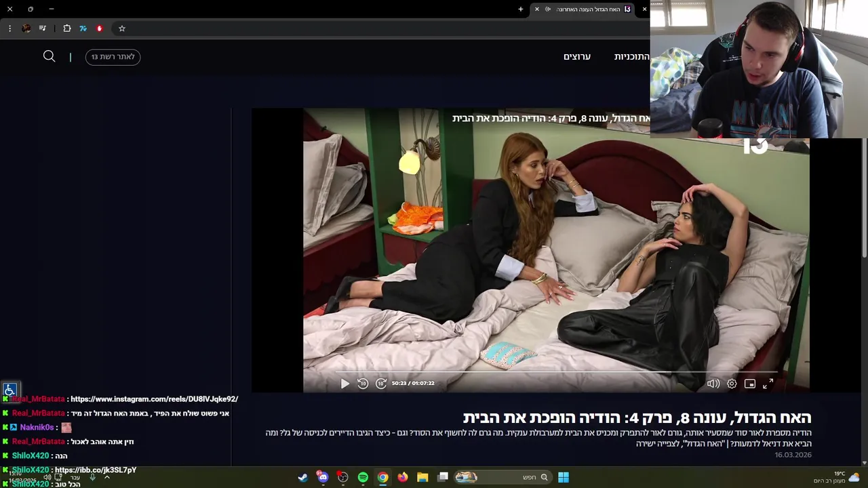The image size is (868, 488).
Task: Open Spotify from the taskbar
Action: point(363,477)
